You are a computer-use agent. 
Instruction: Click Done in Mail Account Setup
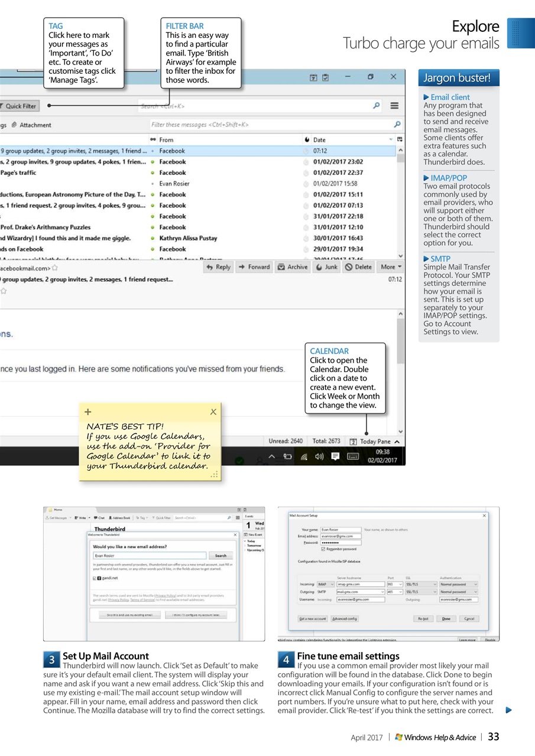pos(447,618)
